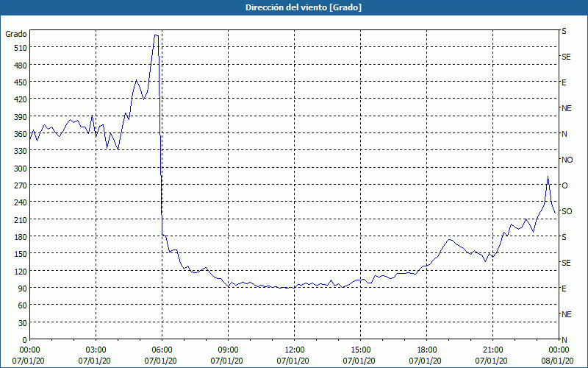Image resolution: width=588 pixels, height=368 pixels.
Task: Click the 150 y-axis tick label
Action: [21, 254]
